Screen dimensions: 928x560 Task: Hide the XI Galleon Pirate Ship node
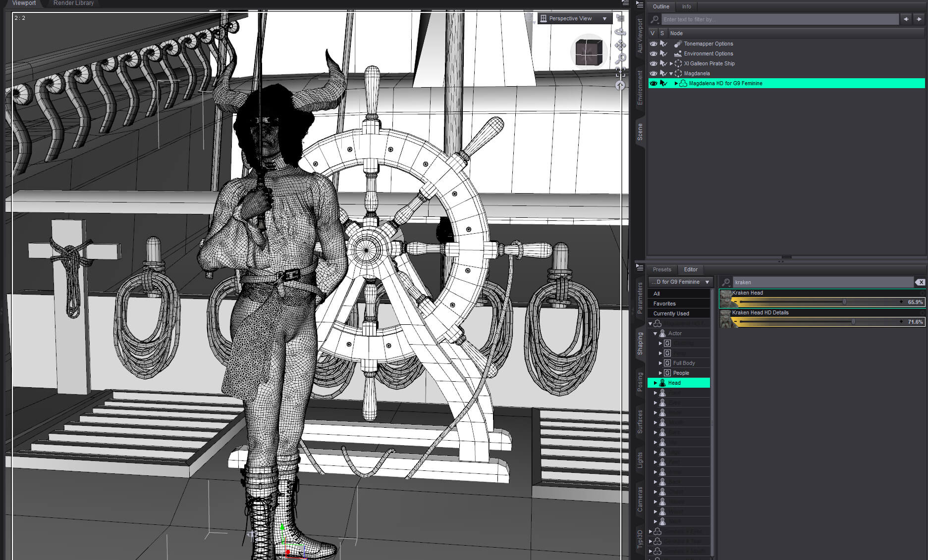point(654,63)
